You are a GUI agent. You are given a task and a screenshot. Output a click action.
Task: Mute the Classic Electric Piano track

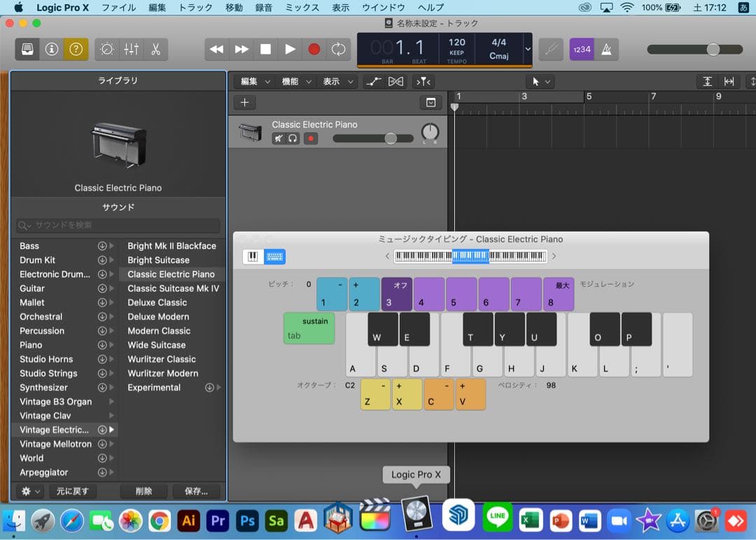coord(278,138)
